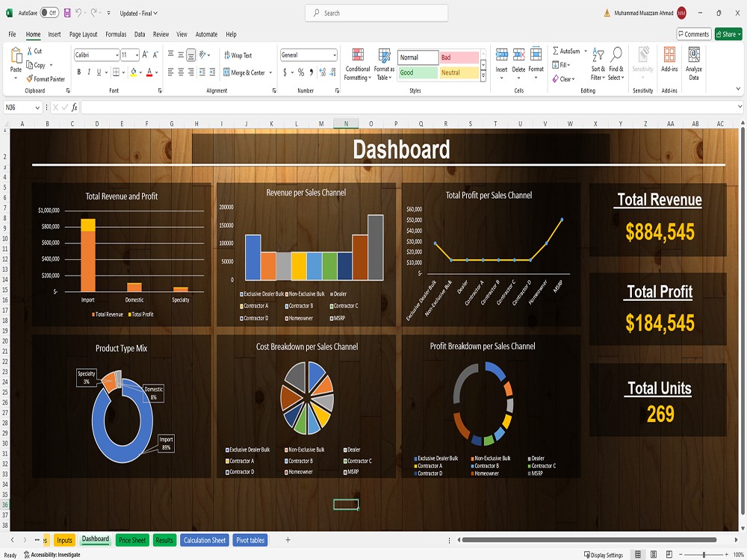Screen dimensions: 747x560
Task: Click the Paste clipboard icon
Action: [16, 56]
